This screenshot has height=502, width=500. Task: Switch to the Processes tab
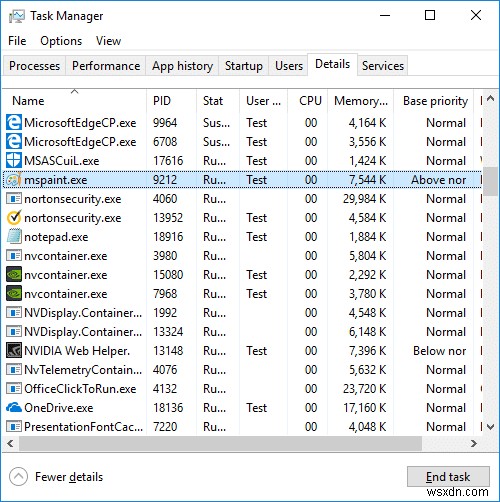tap(34, 66)
